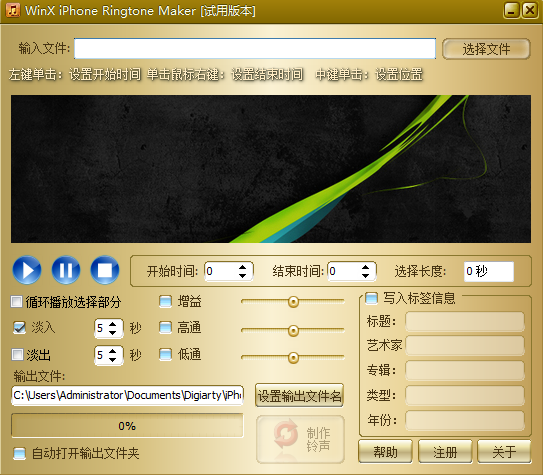Click the 单击鼠标右键：设置结束时间 hint text
Viewport: 543px width, 475px height.
[225, 74]
